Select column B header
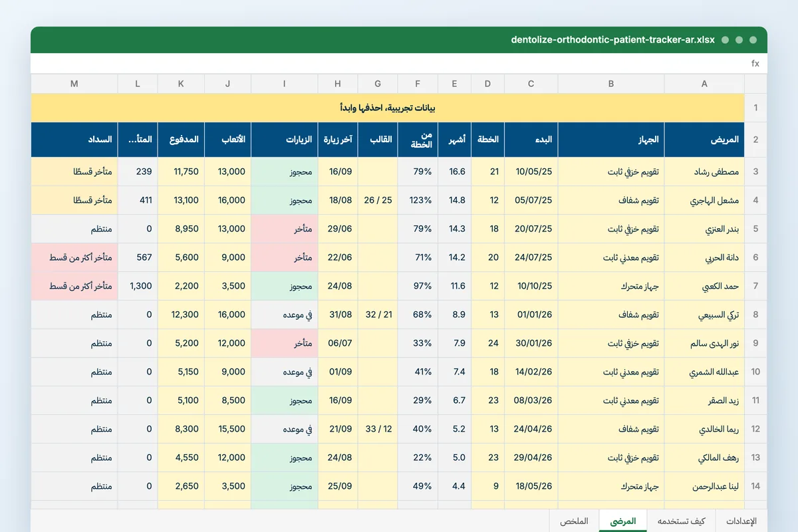The height and width of the screenshot is (532, 798). click(x=611, y=84)
